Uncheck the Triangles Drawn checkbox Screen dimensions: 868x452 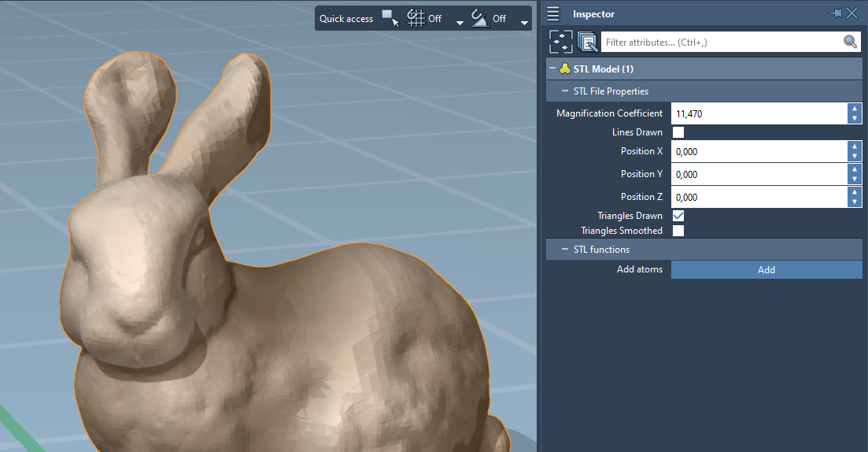[x=678, y=216]
